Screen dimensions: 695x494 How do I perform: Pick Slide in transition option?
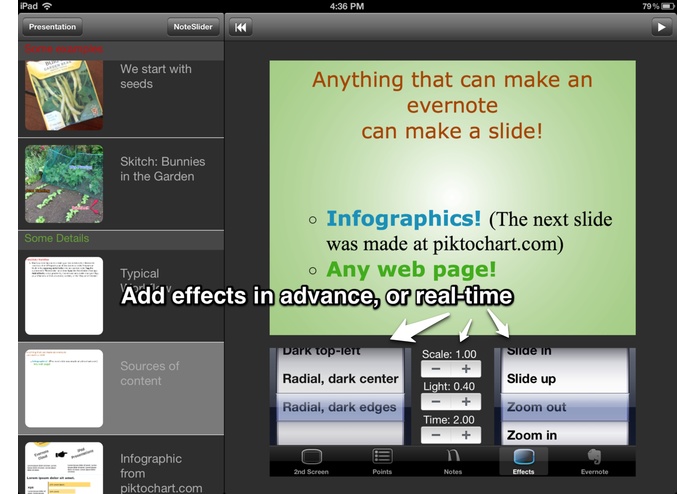(565, 354)
